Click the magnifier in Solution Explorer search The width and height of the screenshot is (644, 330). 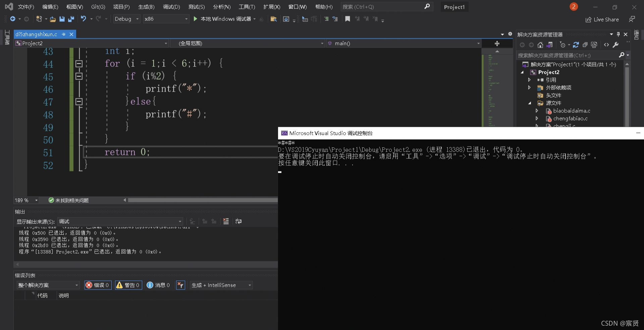[622, 55]
